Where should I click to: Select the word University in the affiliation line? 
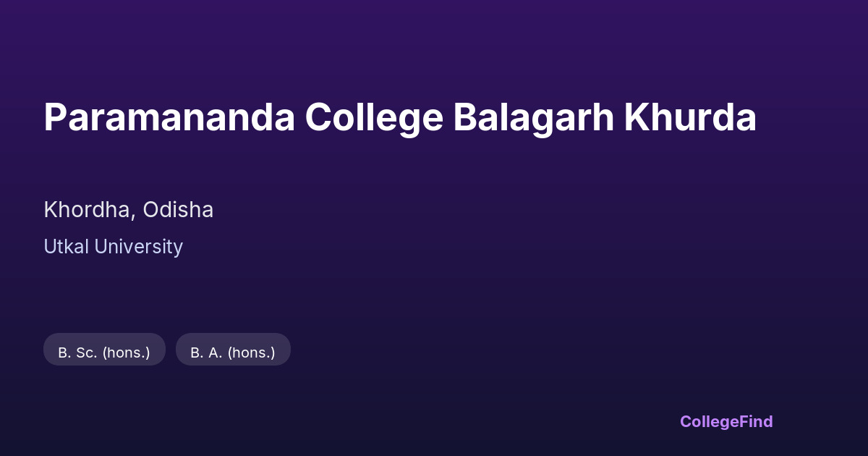139,247
